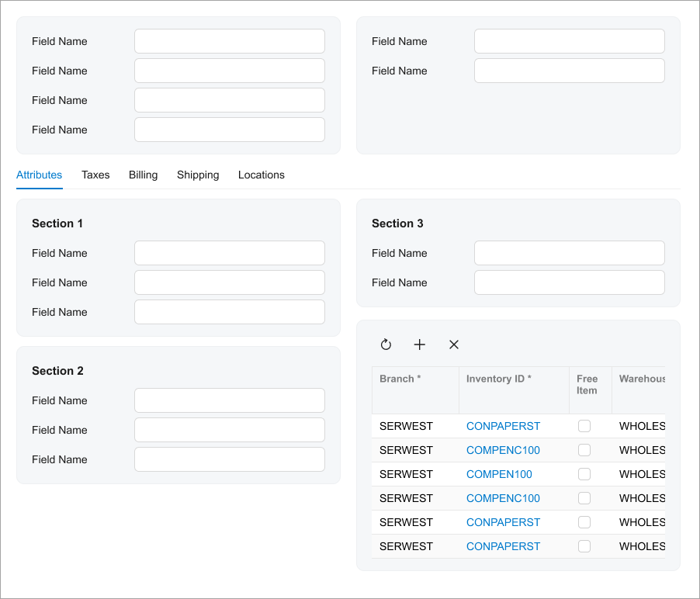The height and width of the screenshot is (599, 700).
Task: Sort by the Branch column header
Action: (x=400, y=379)
